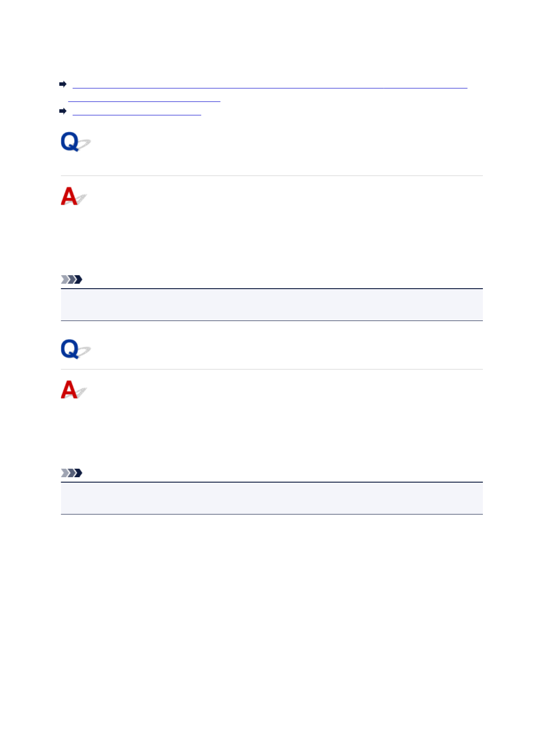Click the dark top border of the upper note box

pyautogui.click(x=271, y=289)
